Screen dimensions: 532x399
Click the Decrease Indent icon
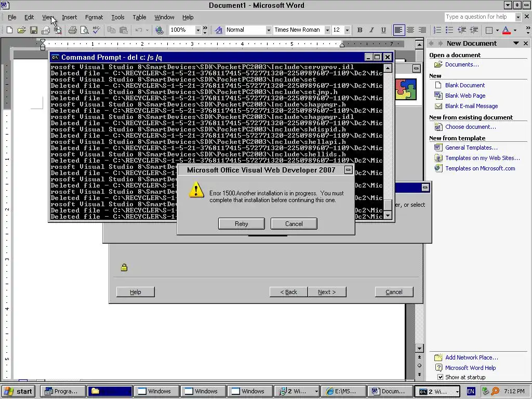pos(462,30)
